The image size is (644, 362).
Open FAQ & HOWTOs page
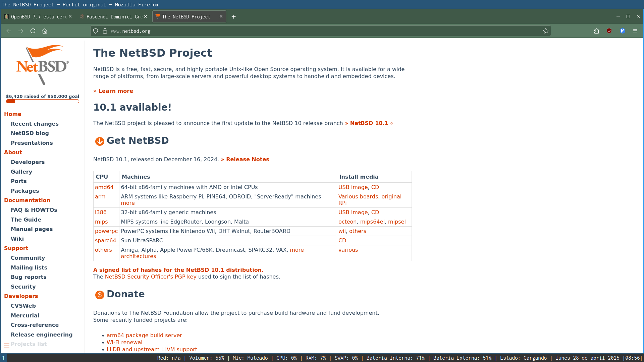34,210
